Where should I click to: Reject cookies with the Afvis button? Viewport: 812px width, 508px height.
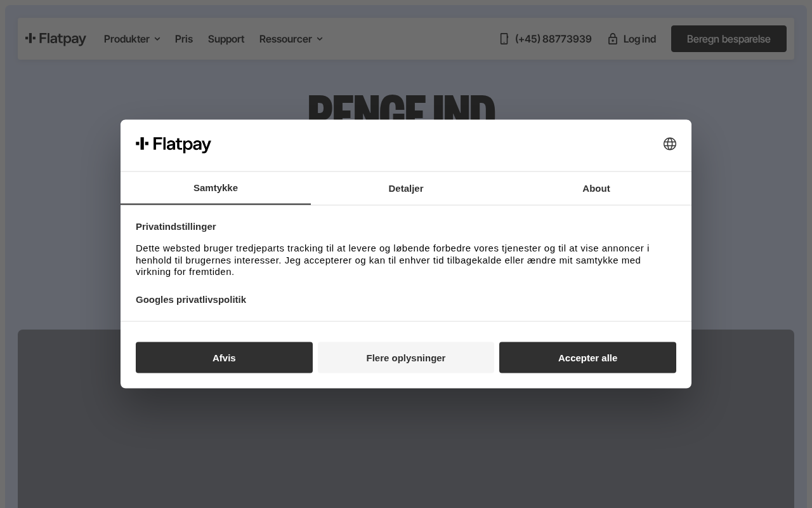tap(224, 358)
